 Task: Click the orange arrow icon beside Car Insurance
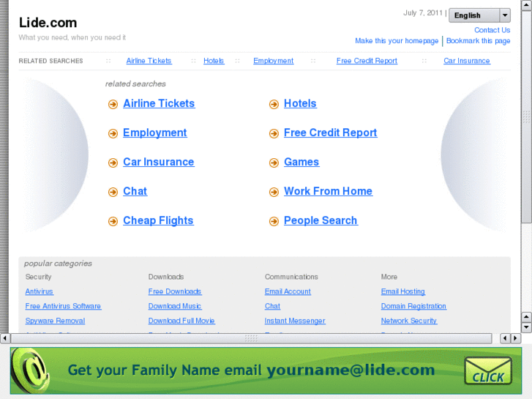113,163
